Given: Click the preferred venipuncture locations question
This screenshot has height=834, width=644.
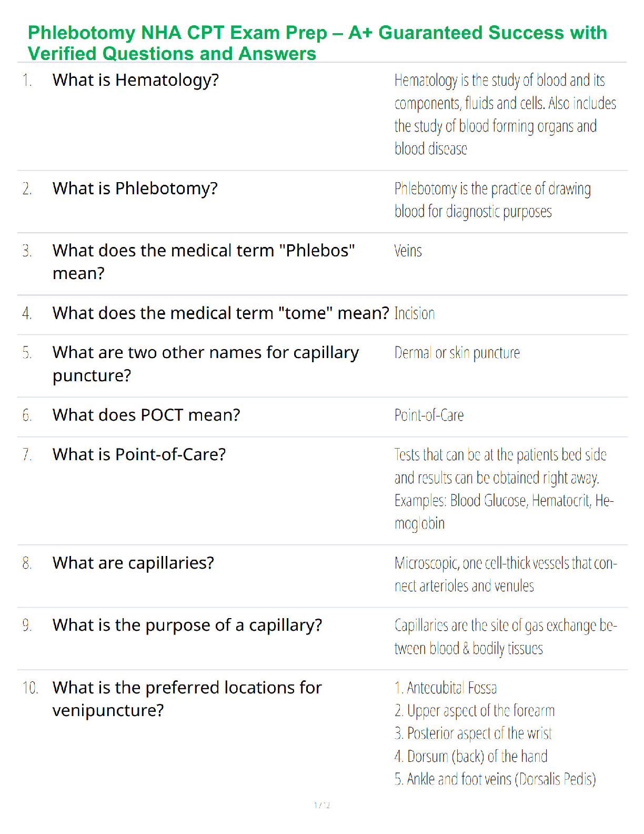Looking at the screenshot, I should [x=187, y=699].
